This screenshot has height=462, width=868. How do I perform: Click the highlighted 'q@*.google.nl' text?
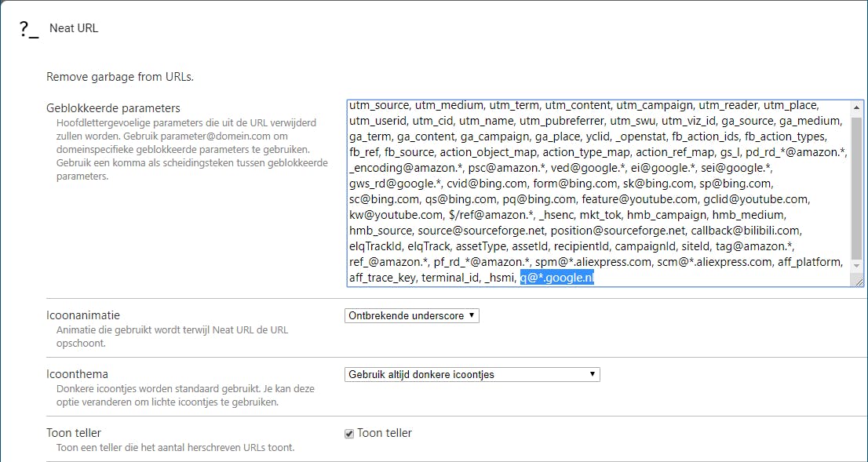point(557,278)
